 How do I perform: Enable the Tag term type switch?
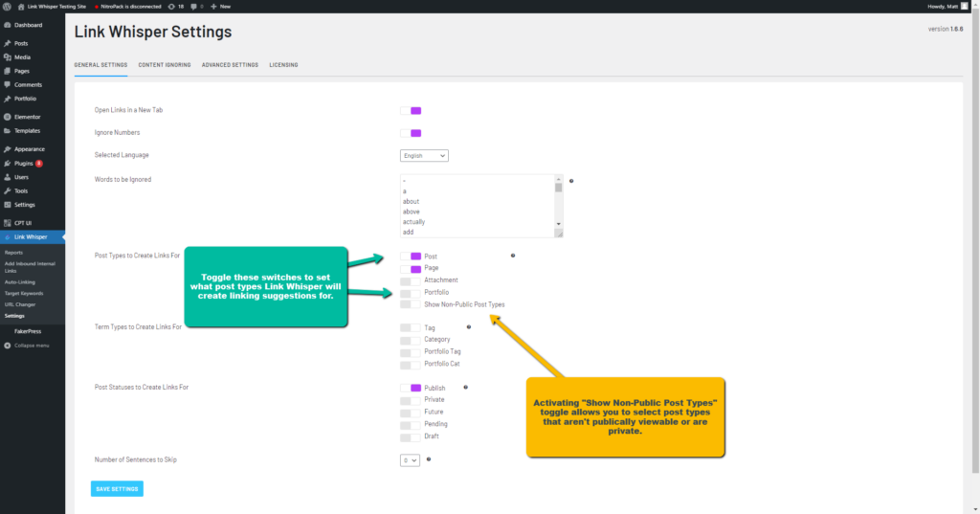pyautogui.click(x=411, y=327)
